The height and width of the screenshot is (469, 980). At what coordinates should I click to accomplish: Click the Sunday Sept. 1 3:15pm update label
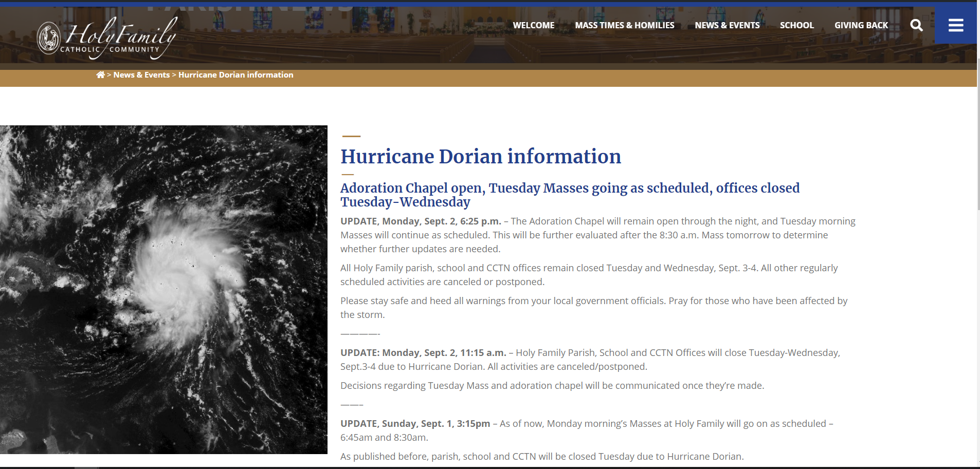(415, 424)
